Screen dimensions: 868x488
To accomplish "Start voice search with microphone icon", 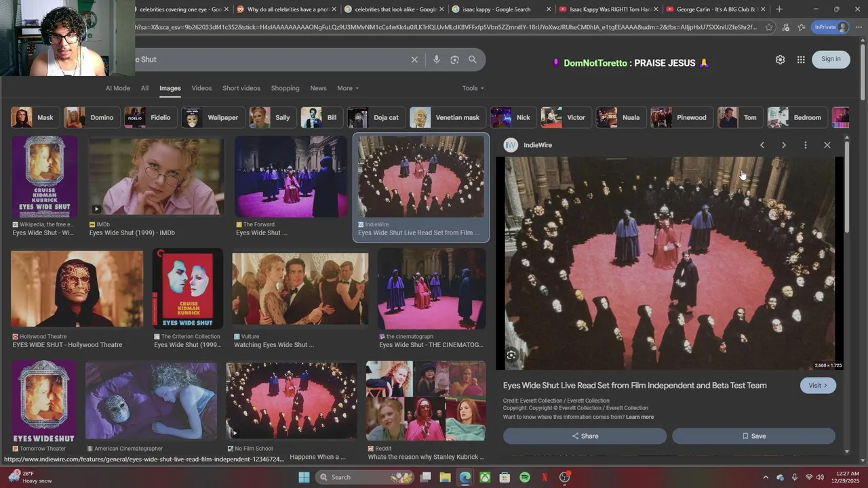I will 437,60.
